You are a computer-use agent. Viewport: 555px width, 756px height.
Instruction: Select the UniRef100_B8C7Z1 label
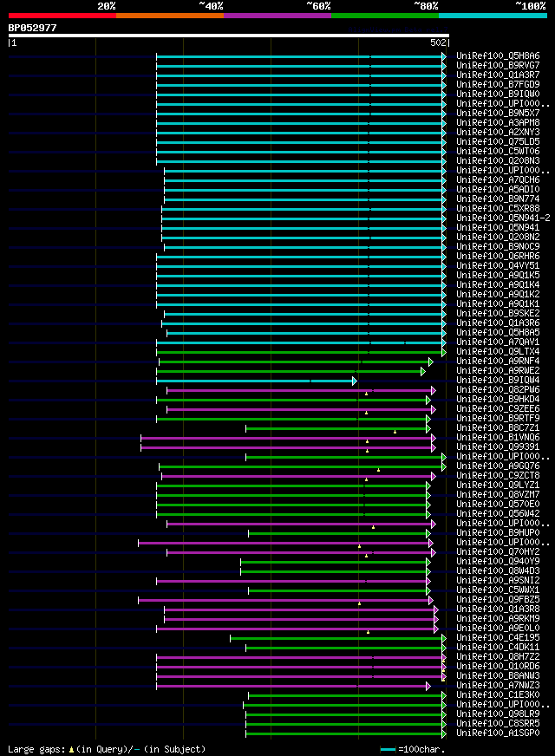498,427
